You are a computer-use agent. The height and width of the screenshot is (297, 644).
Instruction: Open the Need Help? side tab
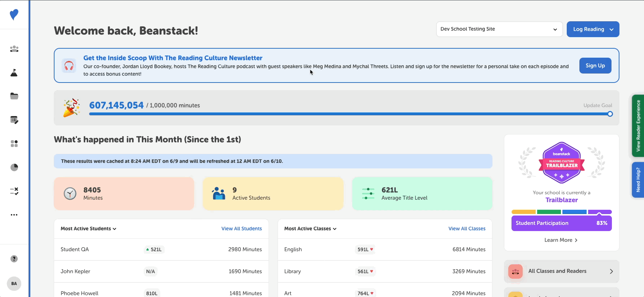[638, 180]
